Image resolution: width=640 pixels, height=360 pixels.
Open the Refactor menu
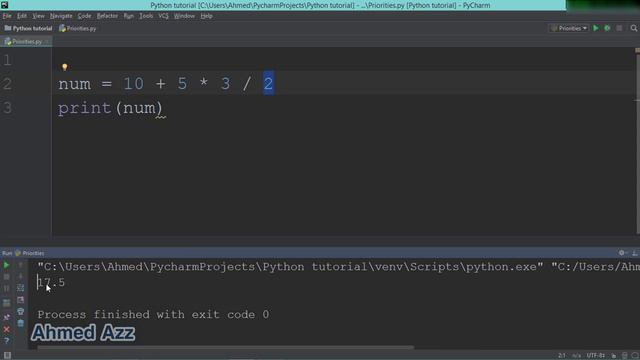point(107,16)
